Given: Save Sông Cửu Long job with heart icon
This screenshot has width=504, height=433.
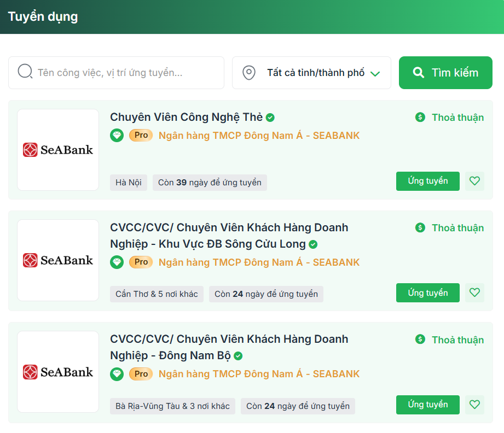Looking at the screenshot, I should [x=474, y=292].
